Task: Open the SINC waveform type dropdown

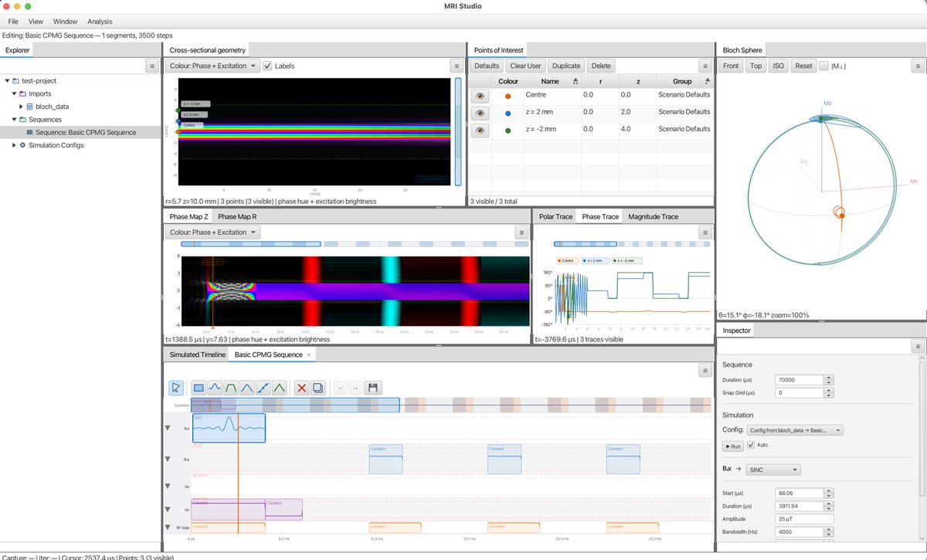Action: click(773, 470)
